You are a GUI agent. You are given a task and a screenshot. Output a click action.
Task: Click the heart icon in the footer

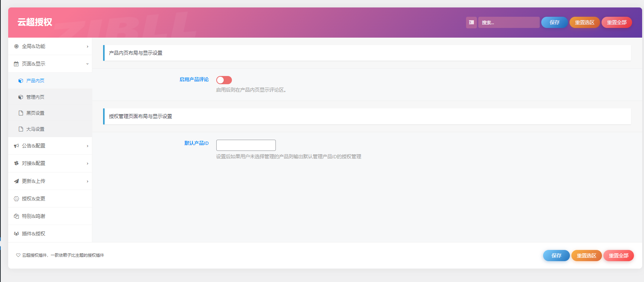coord(18,255)
